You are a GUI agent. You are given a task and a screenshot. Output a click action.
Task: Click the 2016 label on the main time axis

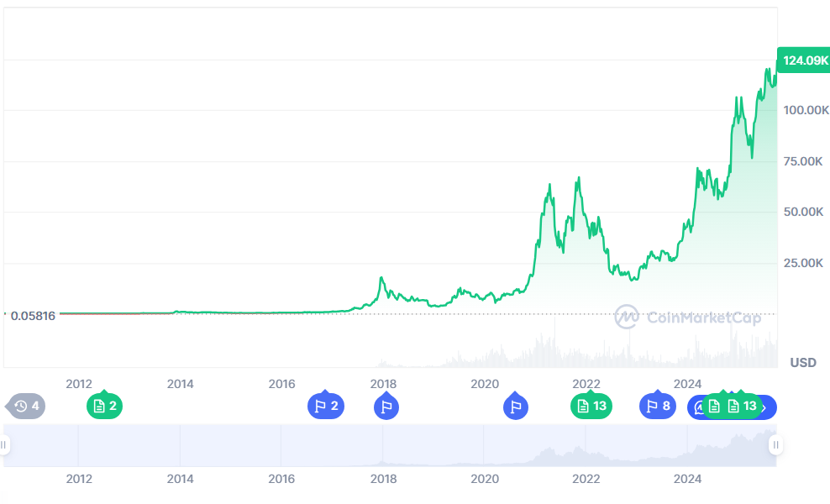pyautogui.click(x=282, y=384)
